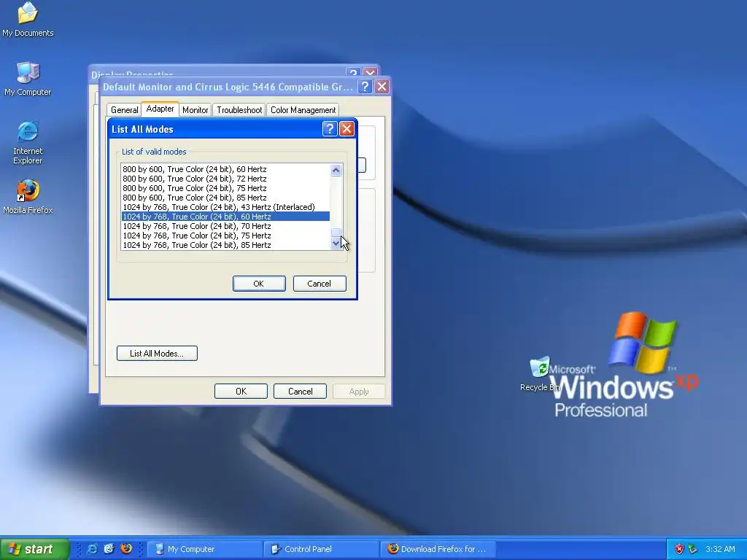Select 1024 by 768, 85 Hertz mode
747x560 pixels.
click(225, 245)
